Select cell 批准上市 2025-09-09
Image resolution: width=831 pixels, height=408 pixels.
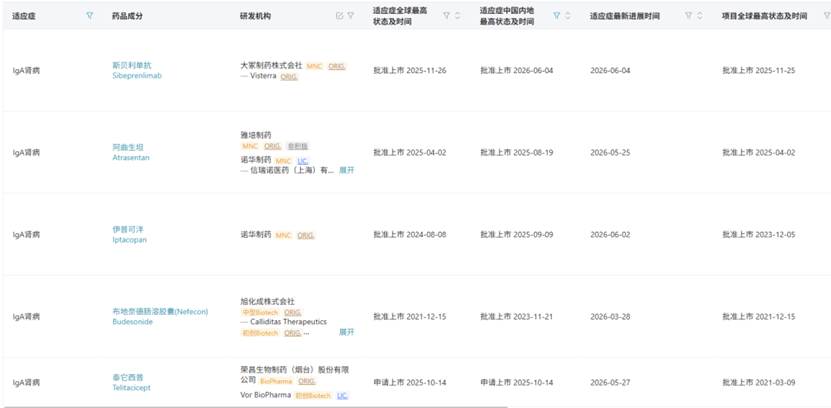tap(517, 235)
